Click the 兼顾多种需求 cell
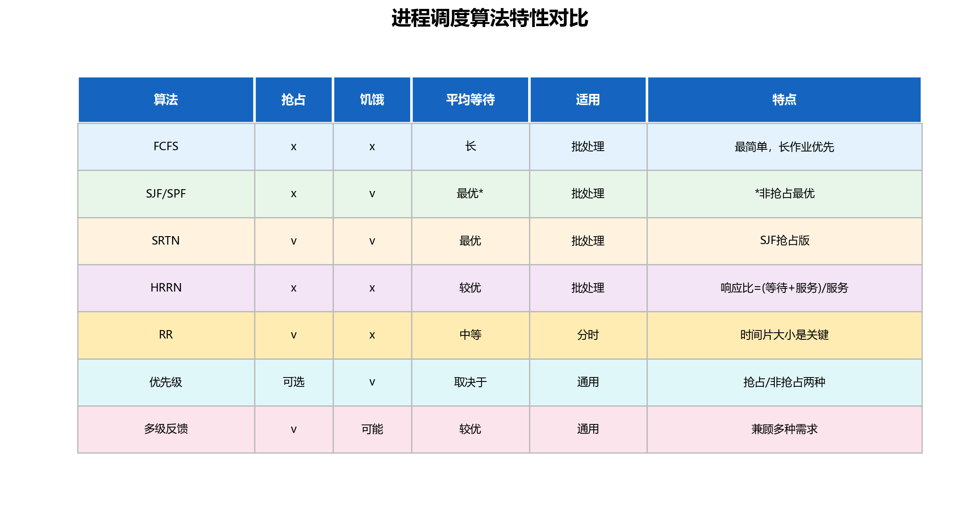This screenshot has height=529, width=980. [x=784, y=429]
